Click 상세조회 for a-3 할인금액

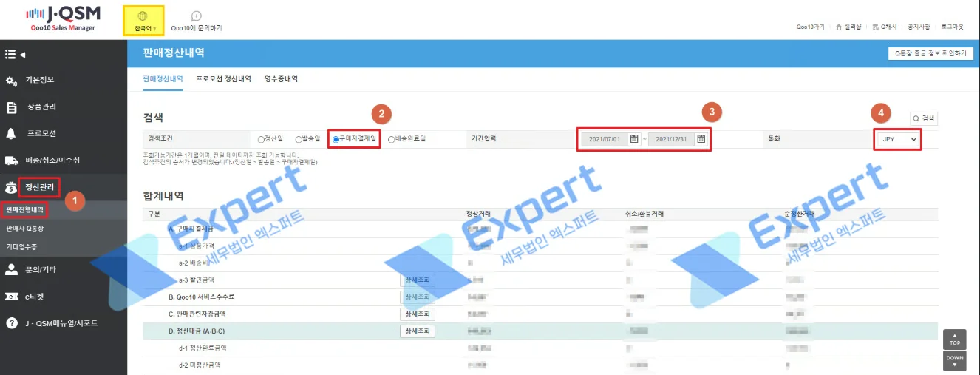(418, 280)
